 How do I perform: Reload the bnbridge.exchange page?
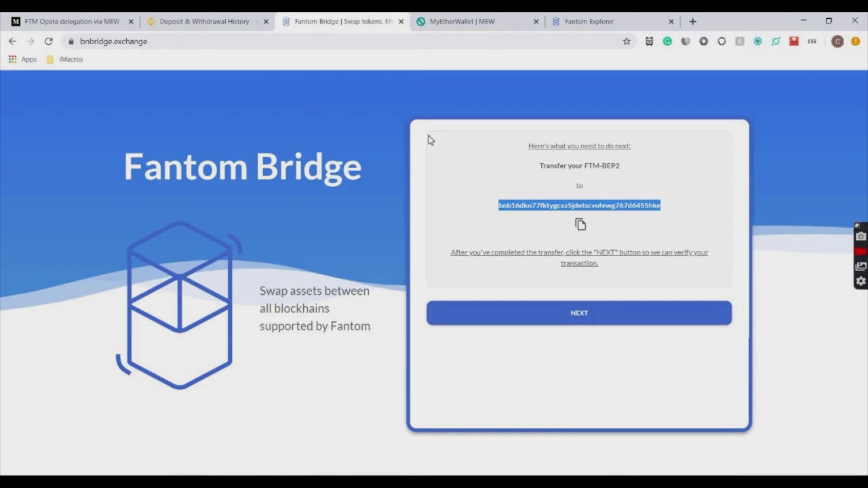(x=49, y=41)
